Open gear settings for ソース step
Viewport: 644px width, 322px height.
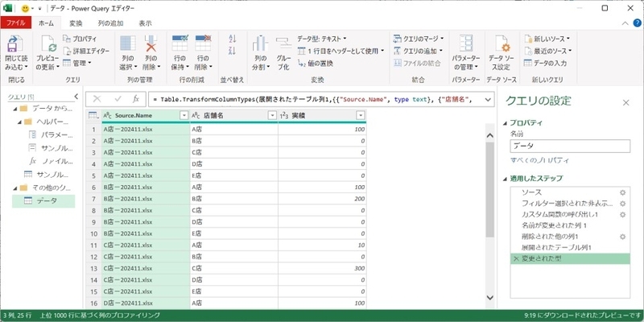622,192
